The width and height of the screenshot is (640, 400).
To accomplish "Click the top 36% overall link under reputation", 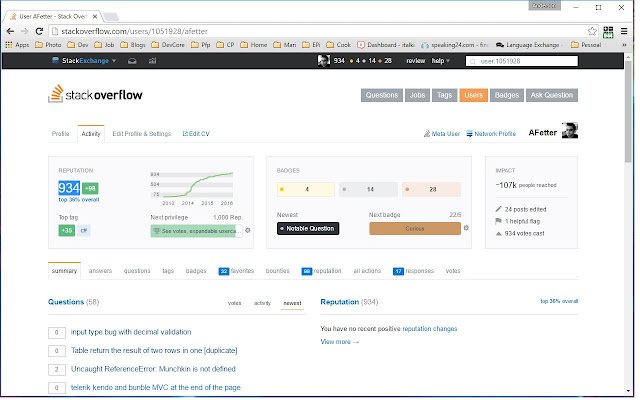I will click(x=79, y=200).
